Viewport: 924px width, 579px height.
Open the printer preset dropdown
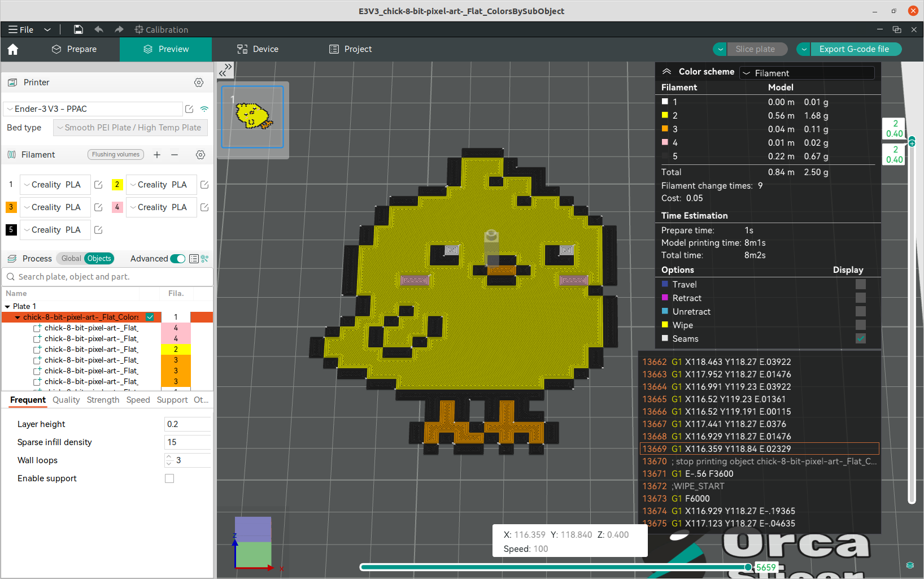pos(93,109)
